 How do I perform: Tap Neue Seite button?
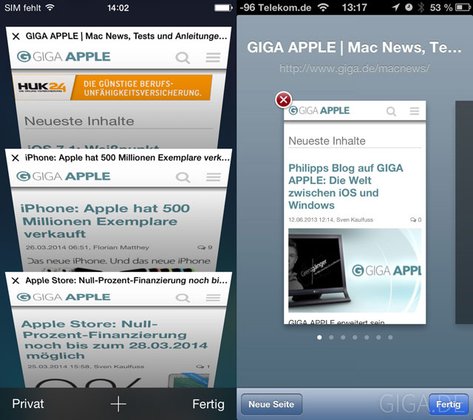271,404
